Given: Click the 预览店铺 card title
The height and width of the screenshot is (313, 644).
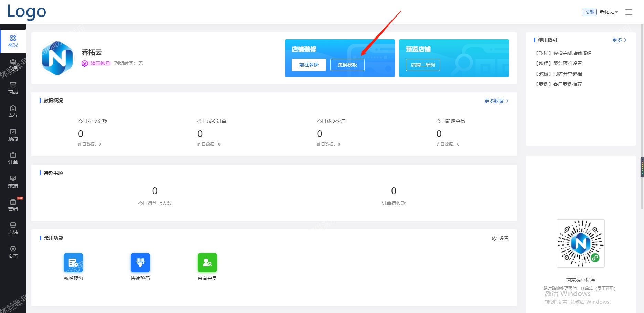Looking at the screenshot, I should [x=418, y=49].
